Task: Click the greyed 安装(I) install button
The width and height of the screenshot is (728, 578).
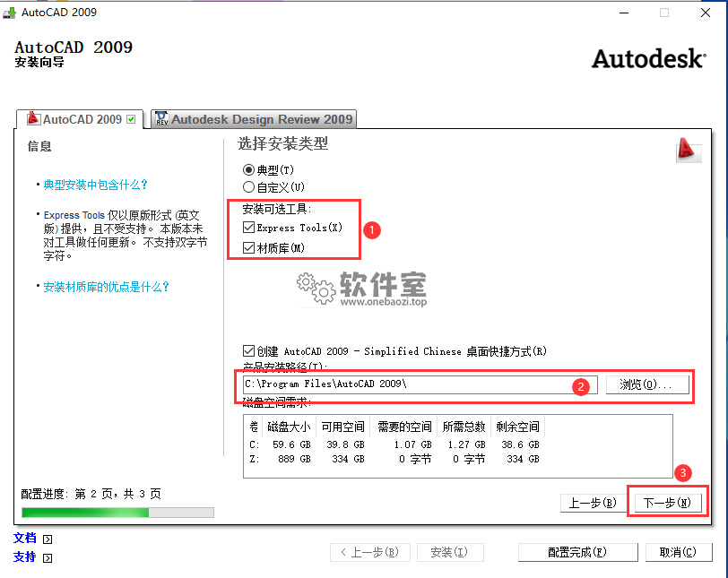Action: click(450, 552)
